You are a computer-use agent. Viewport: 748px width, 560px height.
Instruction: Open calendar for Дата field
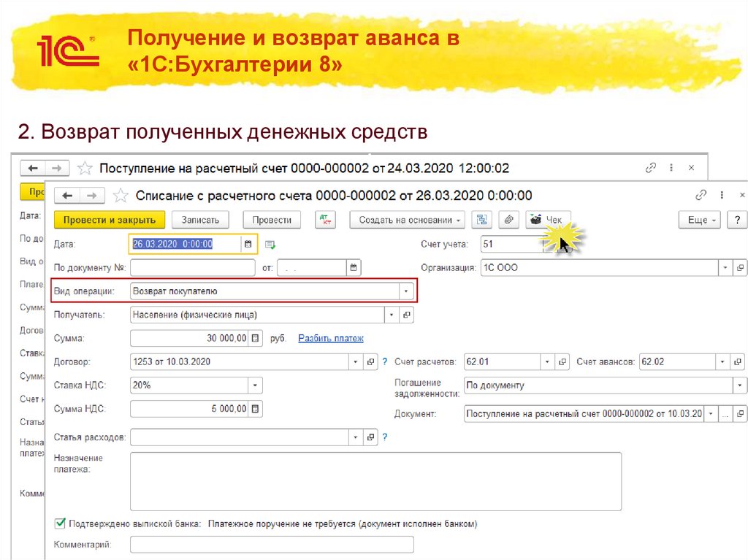coord(248,244)
